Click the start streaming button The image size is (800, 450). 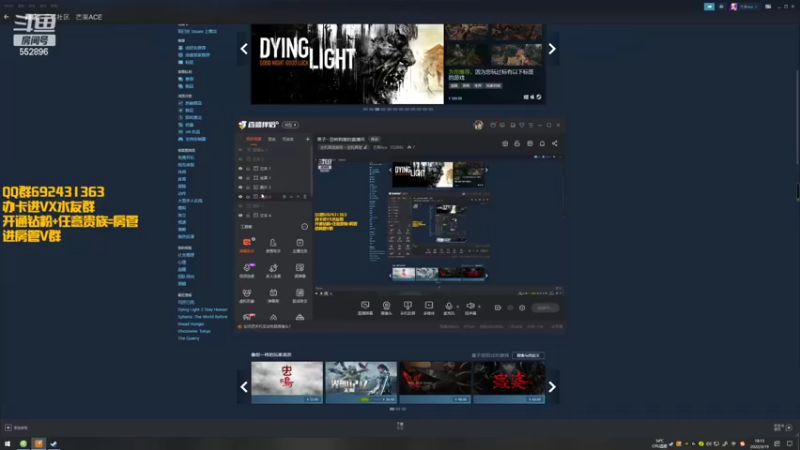[x=545, y=308]
